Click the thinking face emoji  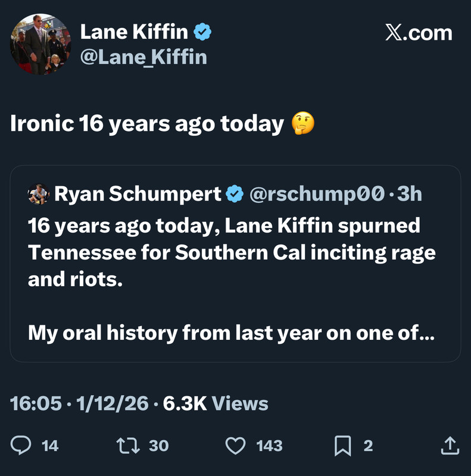302,124
